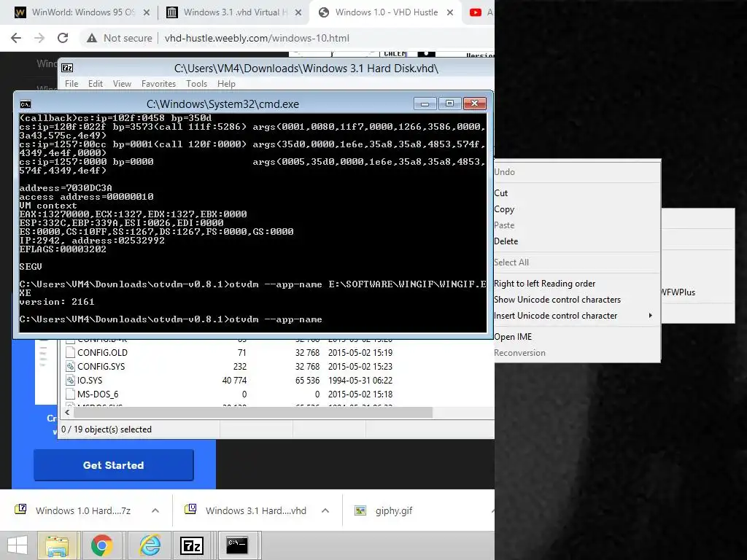Expand options for Windows 1.0 download
Viewport: 747px width, 560px height.
(155, 511)
